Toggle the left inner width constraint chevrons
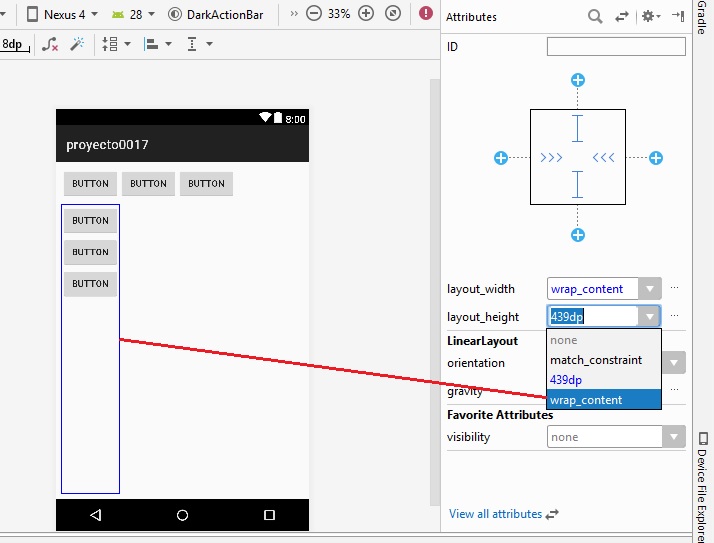 [x=551, y=158]
